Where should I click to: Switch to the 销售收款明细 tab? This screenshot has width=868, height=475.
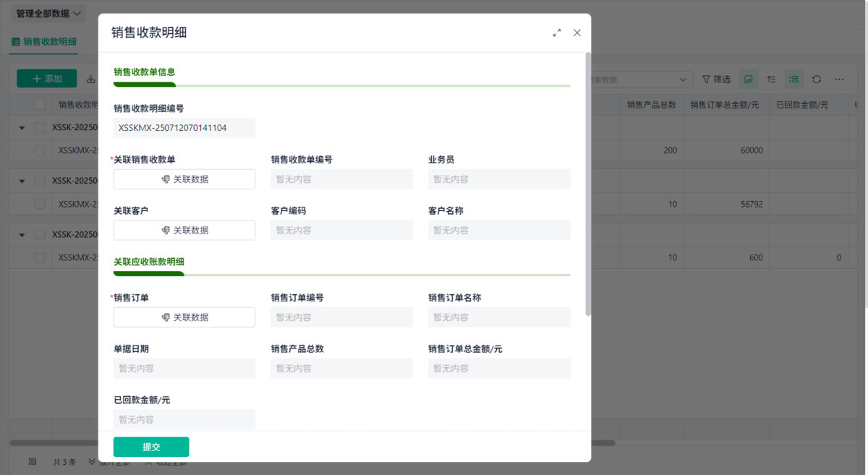[44, 41]
